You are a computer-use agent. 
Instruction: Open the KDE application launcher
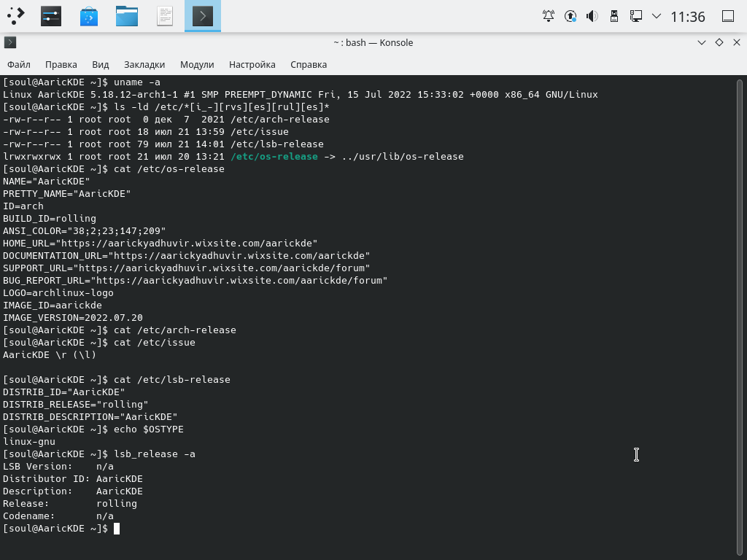pyautogui.click(x=16, y=16)
